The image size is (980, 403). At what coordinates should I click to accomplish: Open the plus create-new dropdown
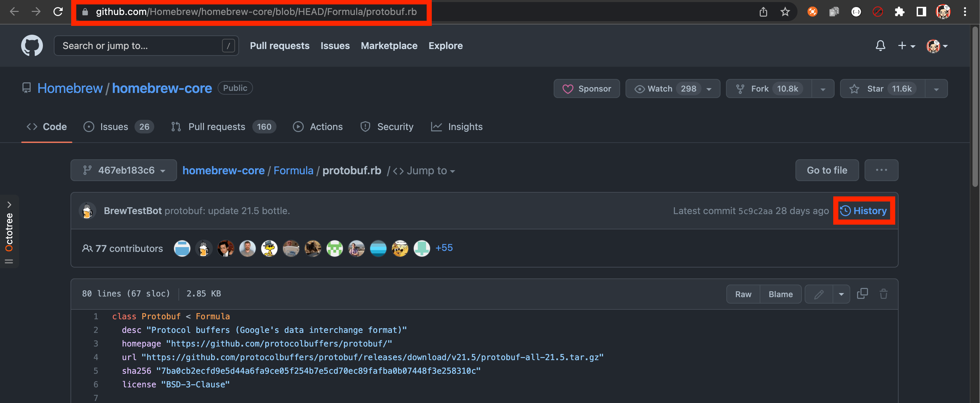pos(906,46)
